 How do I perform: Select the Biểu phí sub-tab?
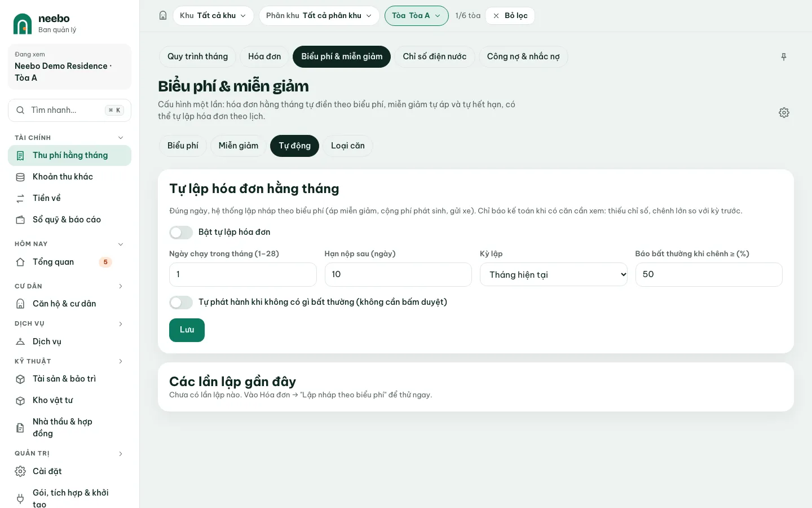pyautogui.click(x=183, y=146)
